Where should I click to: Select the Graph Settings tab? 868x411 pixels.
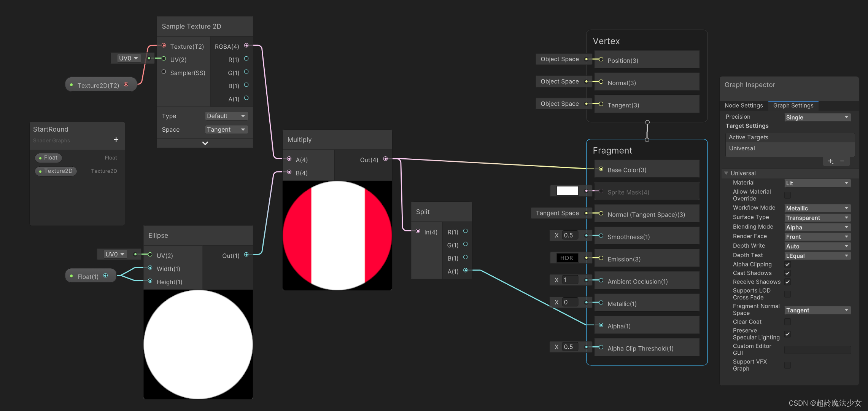(793, 105)
